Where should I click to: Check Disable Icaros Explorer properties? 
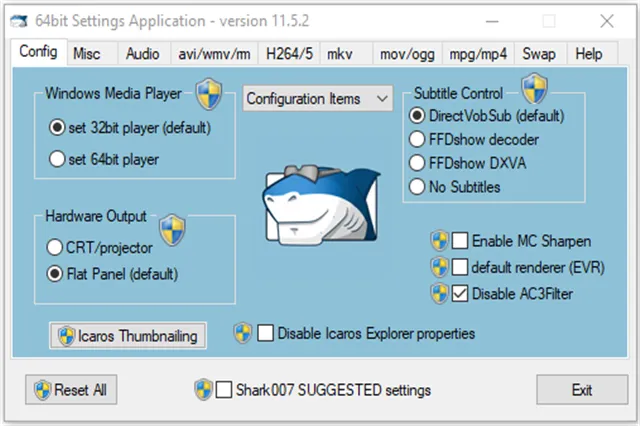(x=266, y=333)
